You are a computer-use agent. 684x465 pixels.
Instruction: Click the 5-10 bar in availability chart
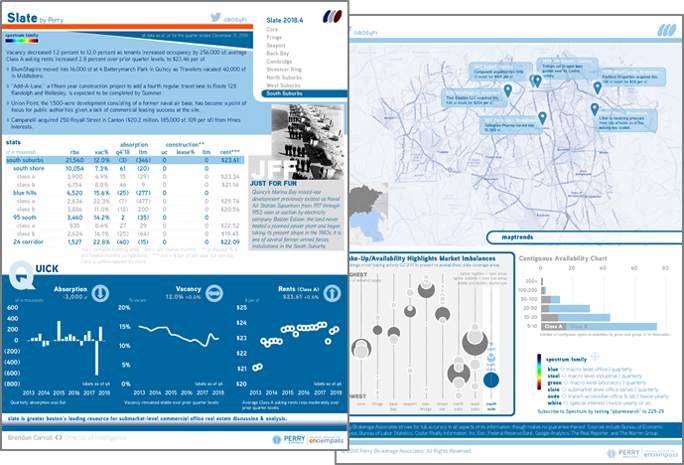599,326
